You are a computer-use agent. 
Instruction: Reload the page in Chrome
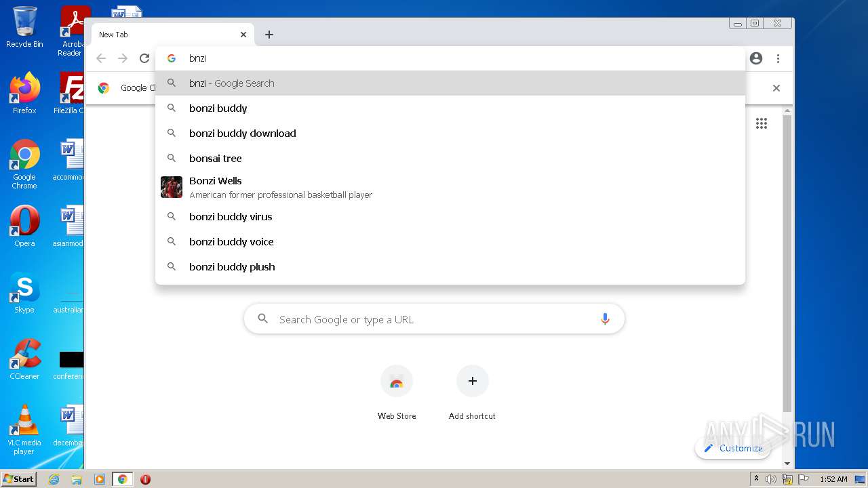tap(144, 58)
